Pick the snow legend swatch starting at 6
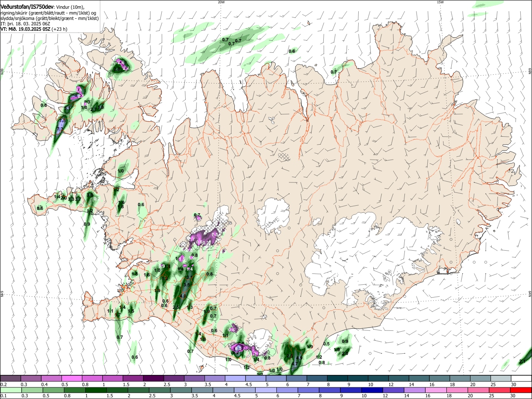The width and height of the screenshot is (532, 399). click(x=296, y=378)
